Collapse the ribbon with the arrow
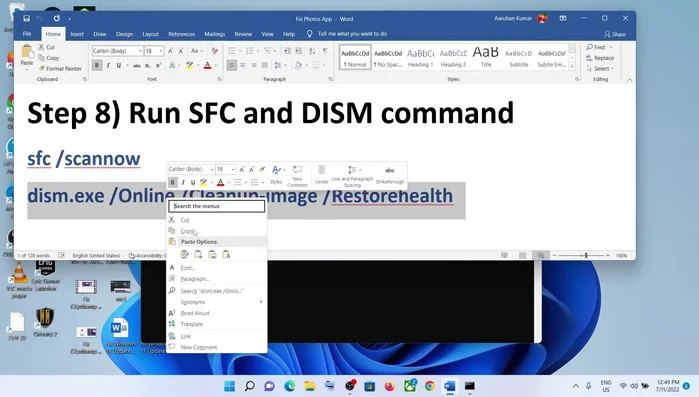The width and height of the screenshot is (699, 397). 629,79
